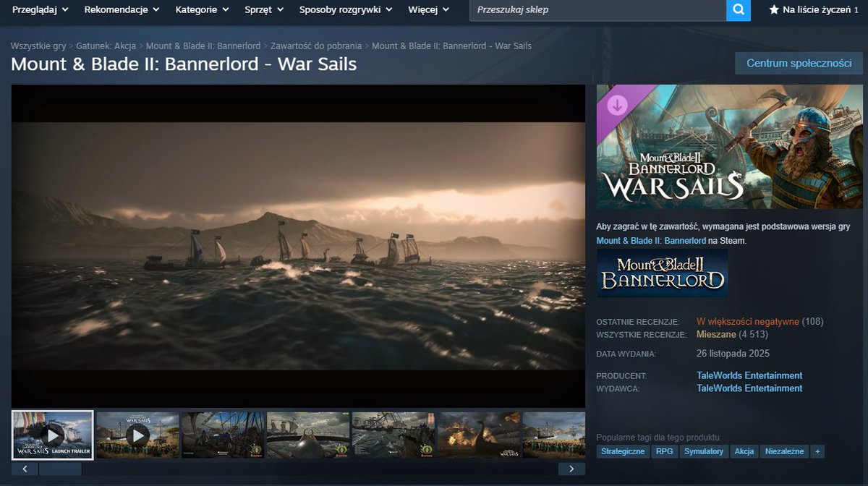Open the Przeglądaj dropdown menu
Screen dimensions: 868x486
(41, 10)
